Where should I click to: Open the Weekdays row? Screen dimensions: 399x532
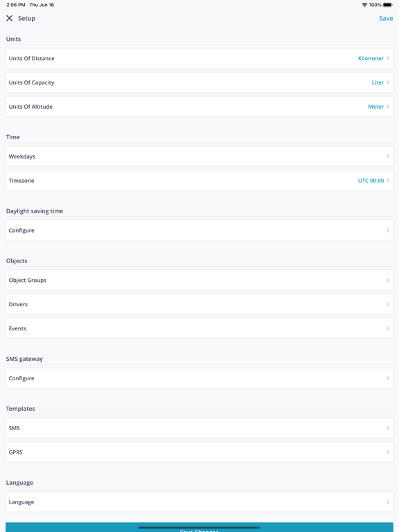[199, 157]
